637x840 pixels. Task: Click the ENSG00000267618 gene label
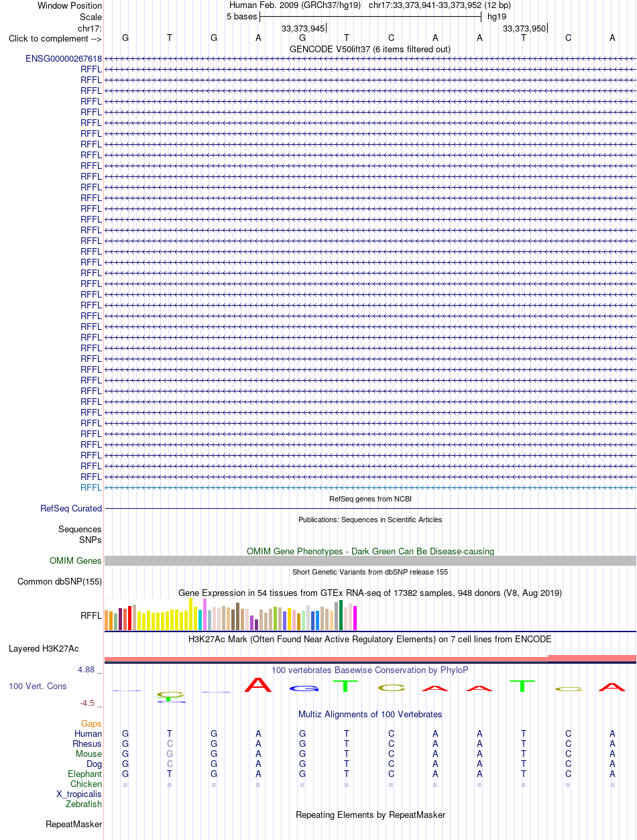64,58
